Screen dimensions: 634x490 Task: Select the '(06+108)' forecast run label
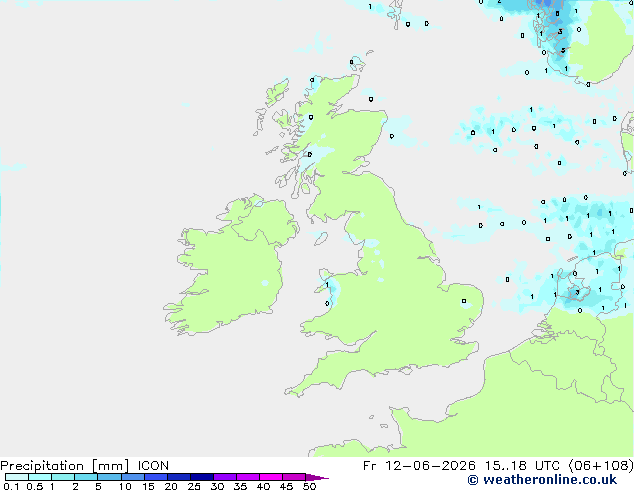pos(601,466)
